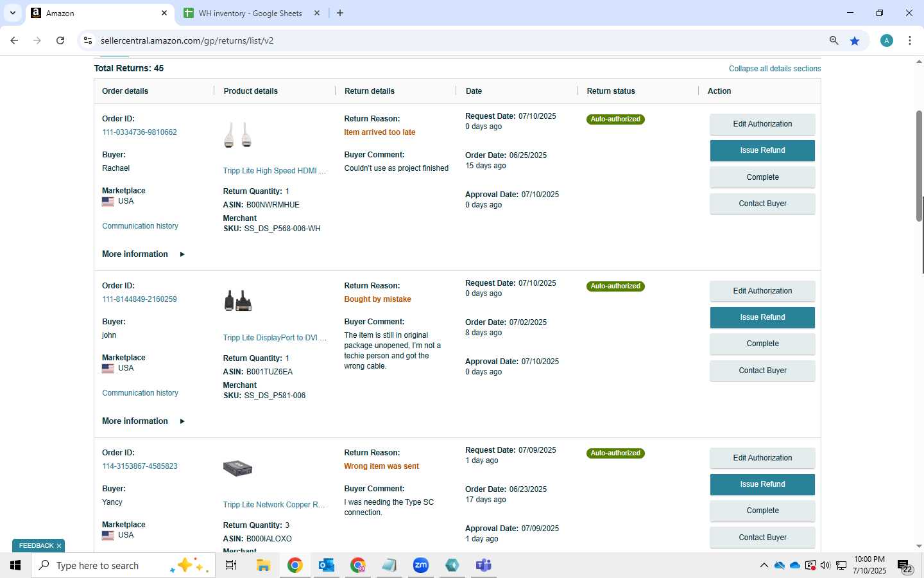Click the taskbar clock showing 10:00 PM

point(869,565)
